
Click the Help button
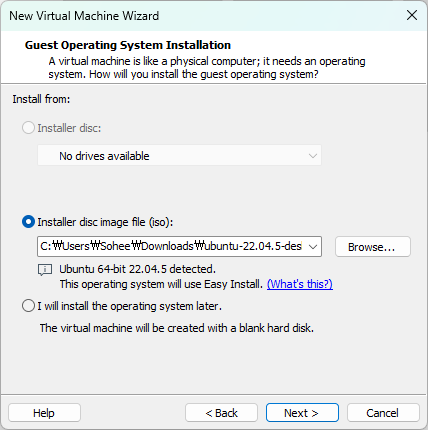tap(44, 413)
